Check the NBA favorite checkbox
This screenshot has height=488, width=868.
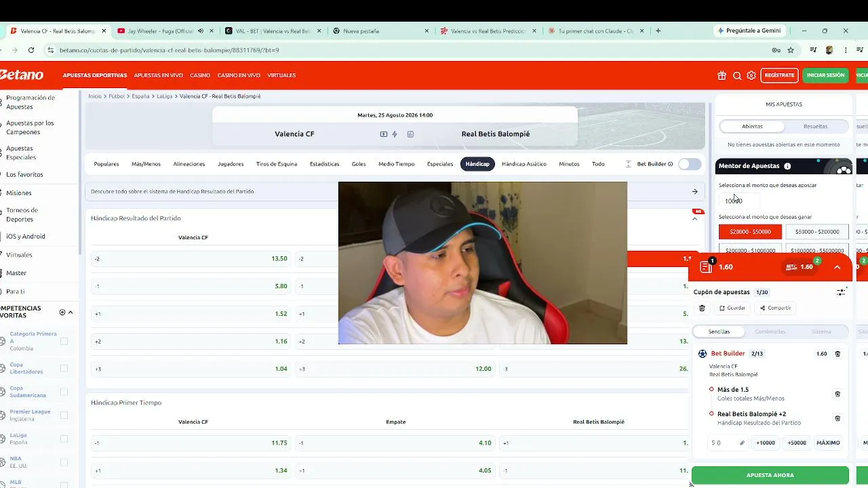tap(64, 462)
